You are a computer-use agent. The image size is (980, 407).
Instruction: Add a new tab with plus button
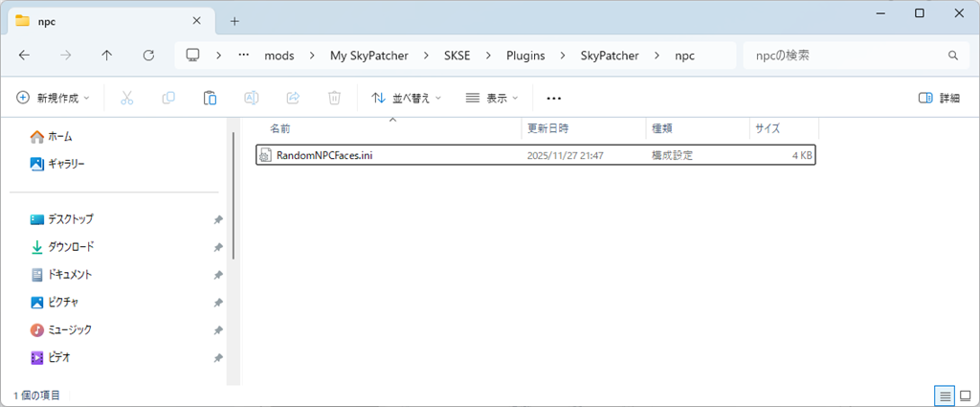[234, 20]
